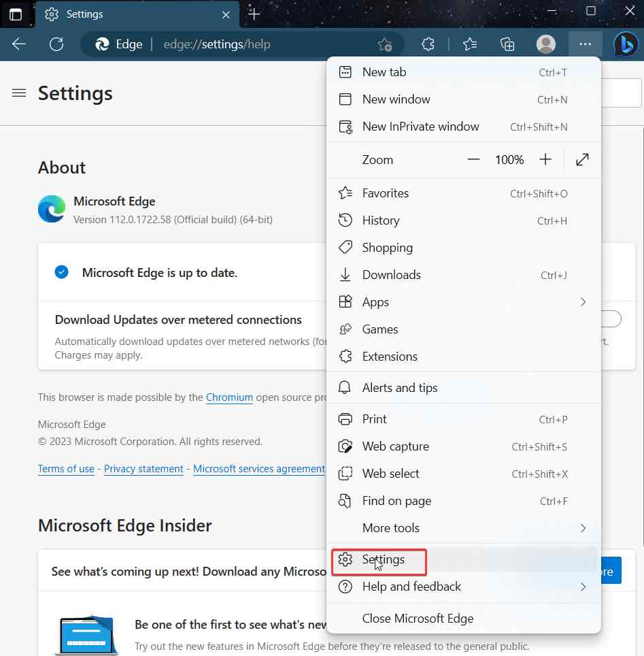Open History from the menu

(380, 220)
